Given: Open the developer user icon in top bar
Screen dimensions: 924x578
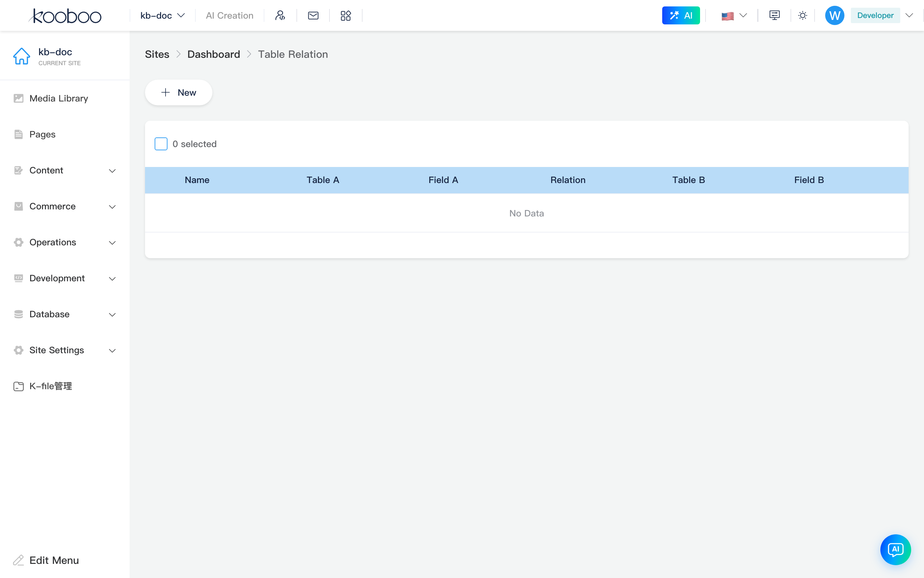Looking at the screenshot, I should click(x=280, y=16).
